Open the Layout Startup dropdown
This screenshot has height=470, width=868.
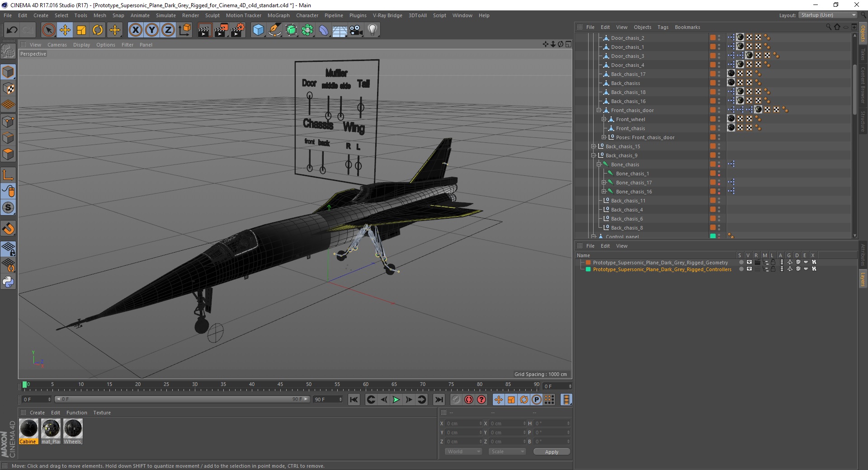click(x=828, y=15)
